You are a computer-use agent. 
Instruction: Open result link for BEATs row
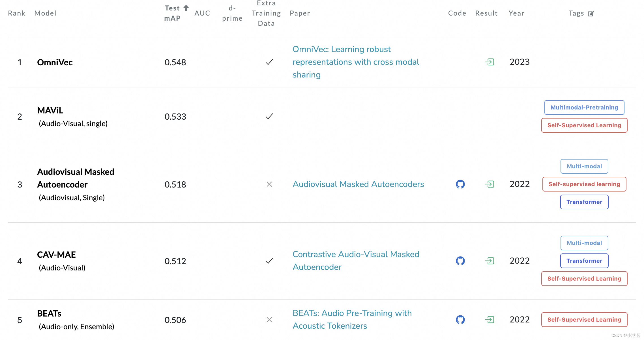pos(490,320)
